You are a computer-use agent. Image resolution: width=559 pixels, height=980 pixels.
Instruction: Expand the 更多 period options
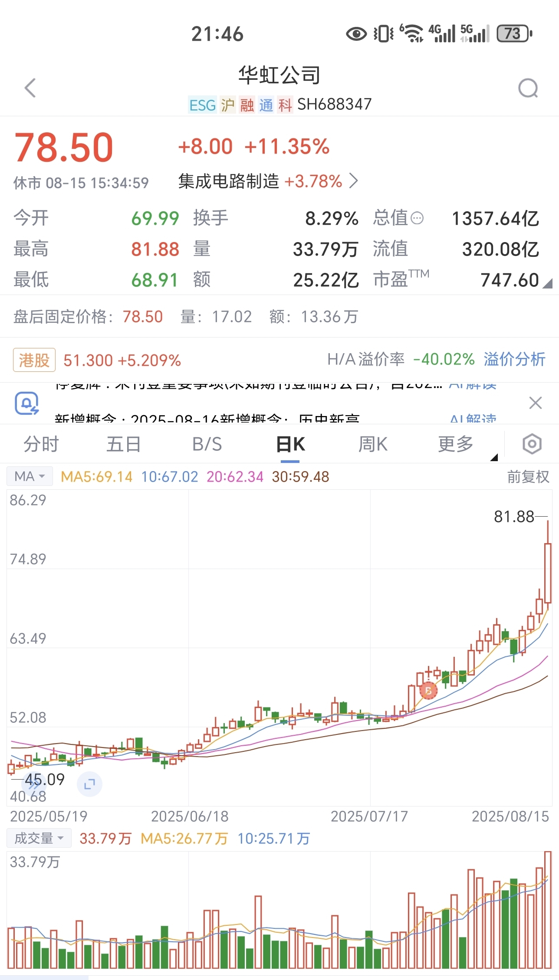(x=456, y=444)
